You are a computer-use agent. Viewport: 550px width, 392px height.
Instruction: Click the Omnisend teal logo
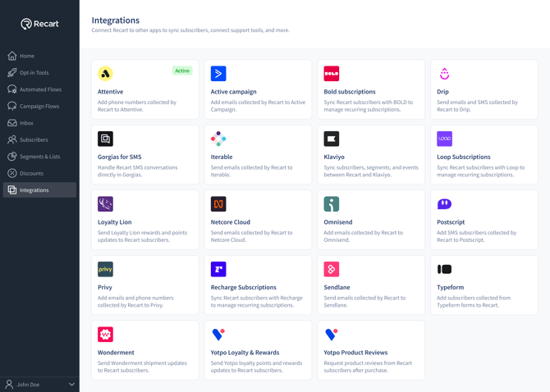pos(332,204)
